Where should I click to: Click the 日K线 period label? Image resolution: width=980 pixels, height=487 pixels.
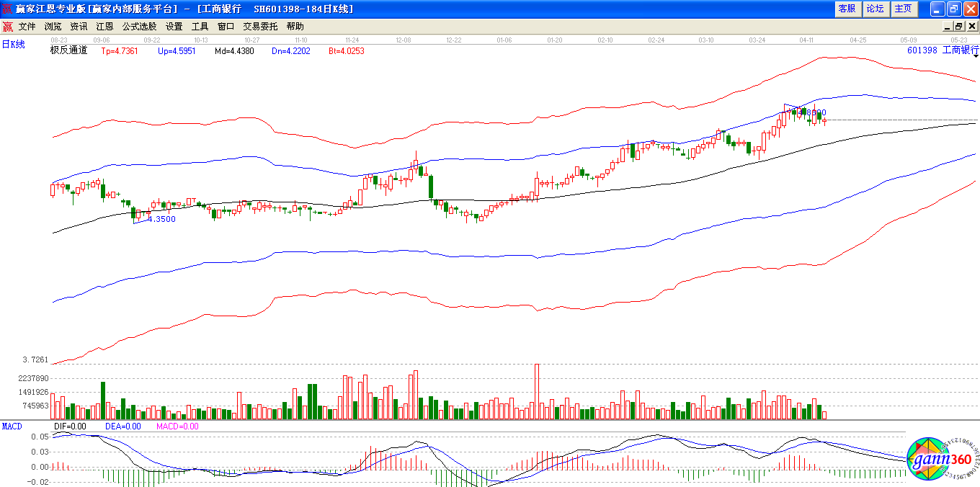click(x=14, y=45)
